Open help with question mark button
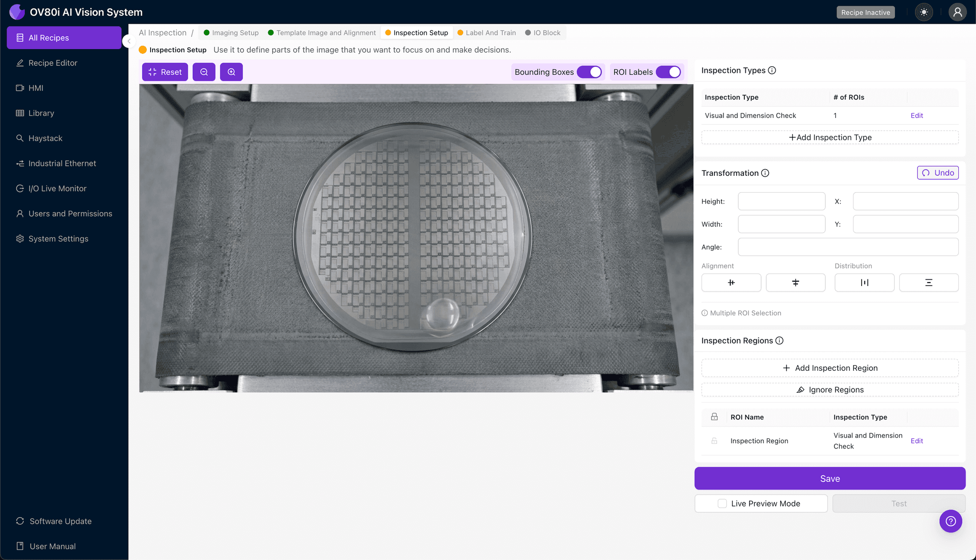The width and height of the screenshot is (976, 560). [951, 521]
